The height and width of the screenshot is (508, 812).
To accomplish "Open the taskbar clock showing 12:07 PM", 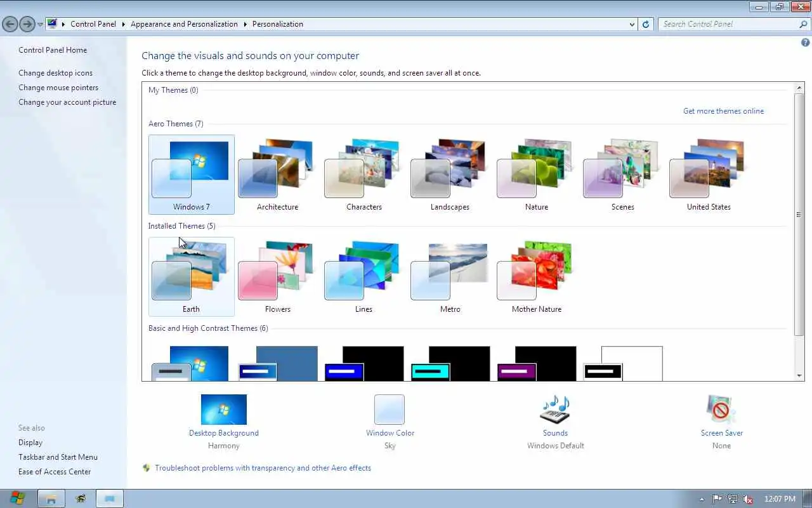I will (x=780, y=499).
